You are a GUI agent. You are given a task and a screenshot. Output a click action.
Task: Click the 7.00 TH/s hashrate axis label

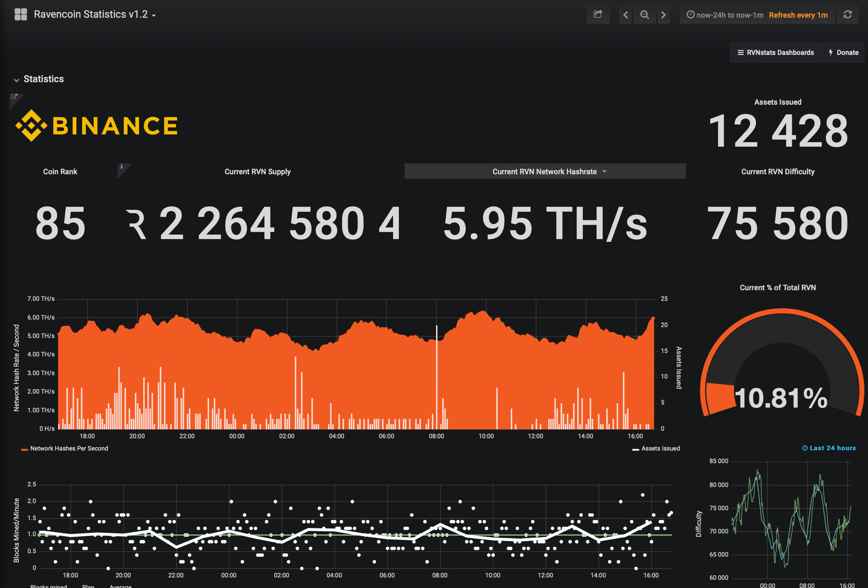[x=41, y=299]
